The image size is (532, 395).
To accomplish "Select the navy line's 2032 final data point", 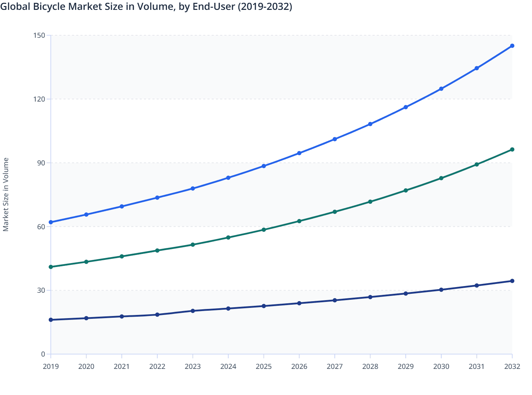I will pos(512,280).
